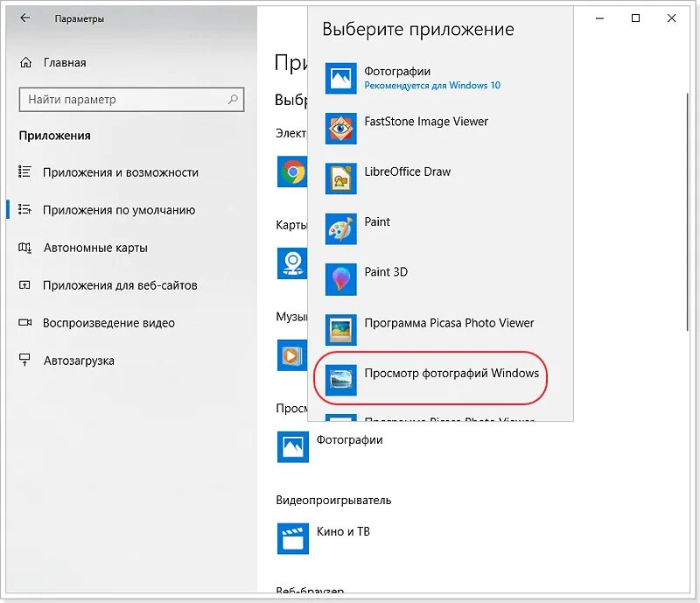
Task: Choose the Paint palette icon
Action: pos(340,228)
